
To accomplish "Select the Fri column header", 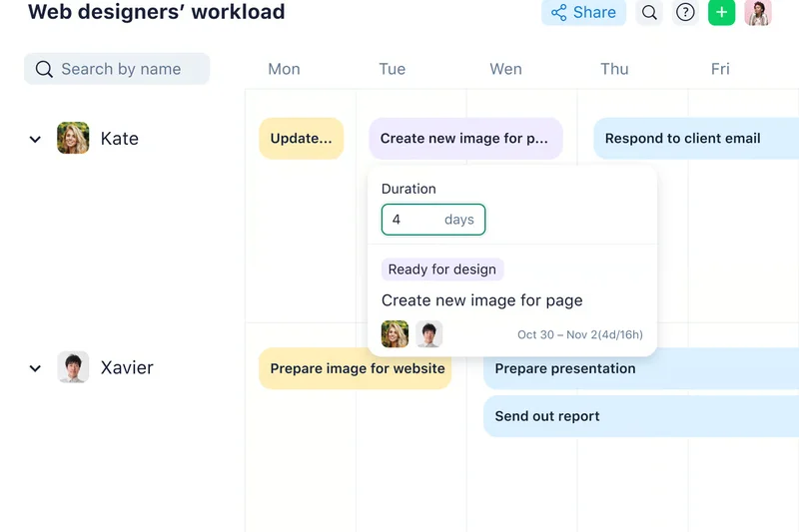I will (x=720, y=69).
